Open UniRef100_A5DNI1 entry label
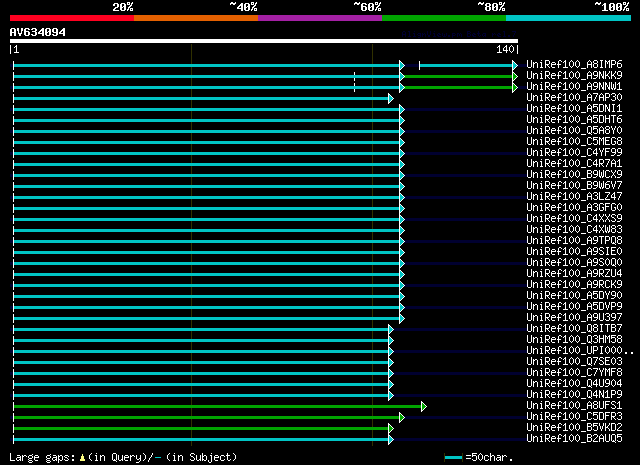The width and height of the screenshot is (640, 465). (574, 109)
